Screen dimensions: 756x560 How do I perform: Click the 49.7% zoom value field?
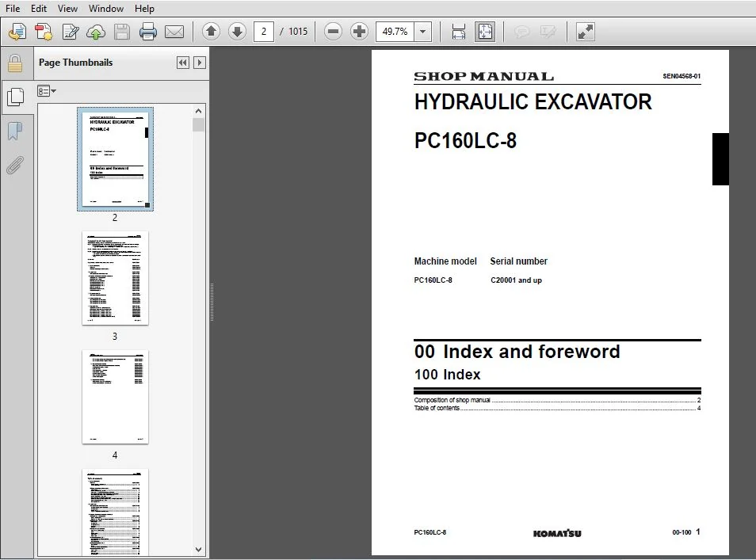(395, 32)
